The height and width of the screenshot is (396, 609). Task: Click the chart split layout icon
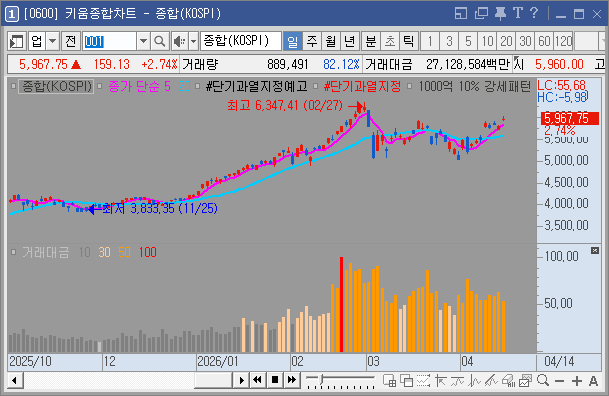(390, 380)
